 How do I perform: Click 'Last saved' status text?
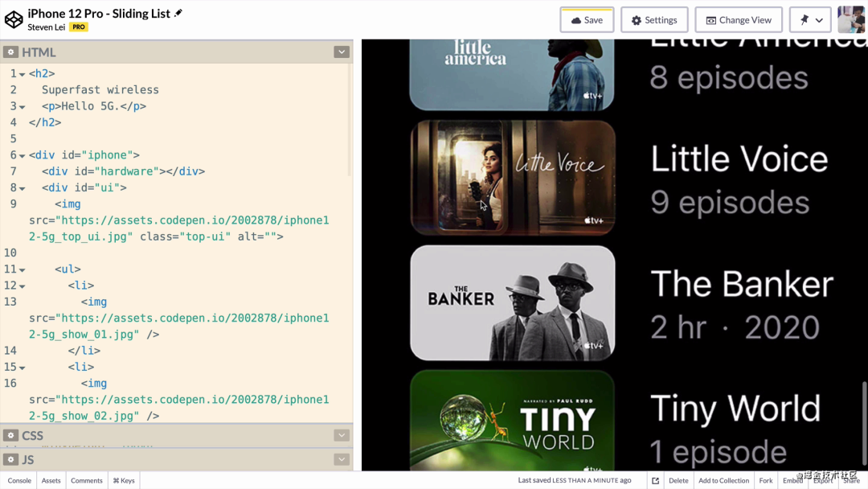coord(575,481)
